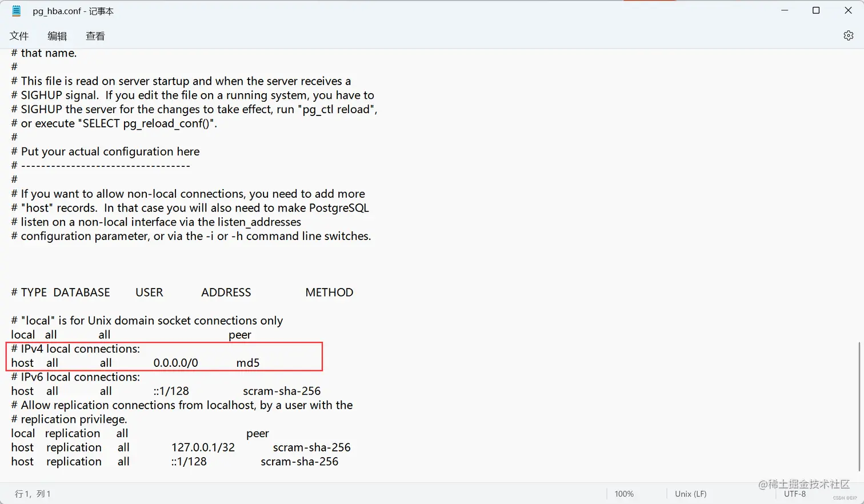This screenshot has height=504, width=864.
Task: Close the pg_hba.conf Notepad window
Action: [848, 11]
